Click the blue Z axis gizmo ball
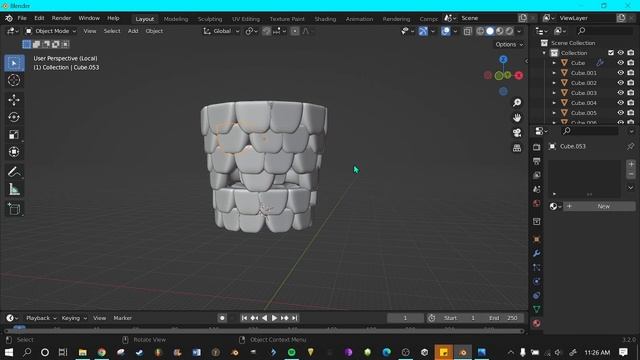 pyautogui.click(x=503, y=60)
